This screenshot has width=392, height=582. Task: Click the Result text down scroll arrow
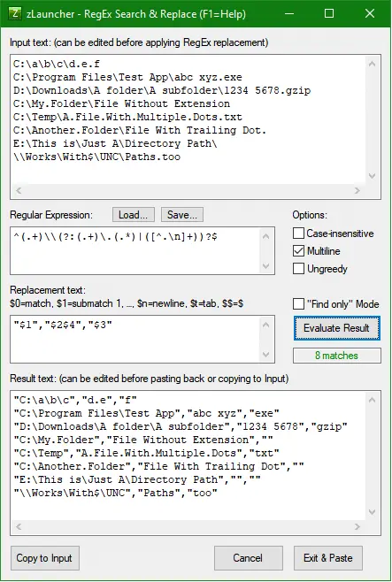pos(372,512)
